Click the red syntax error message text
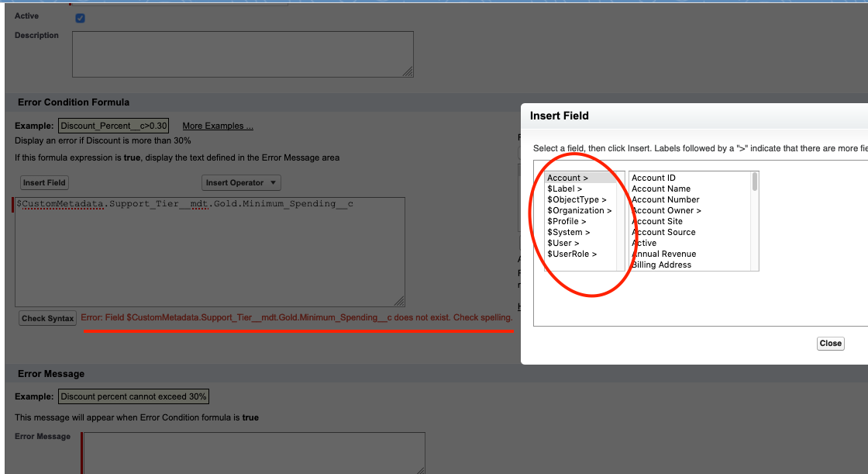The width and height of the screenshot is (868, 474). 297,317
